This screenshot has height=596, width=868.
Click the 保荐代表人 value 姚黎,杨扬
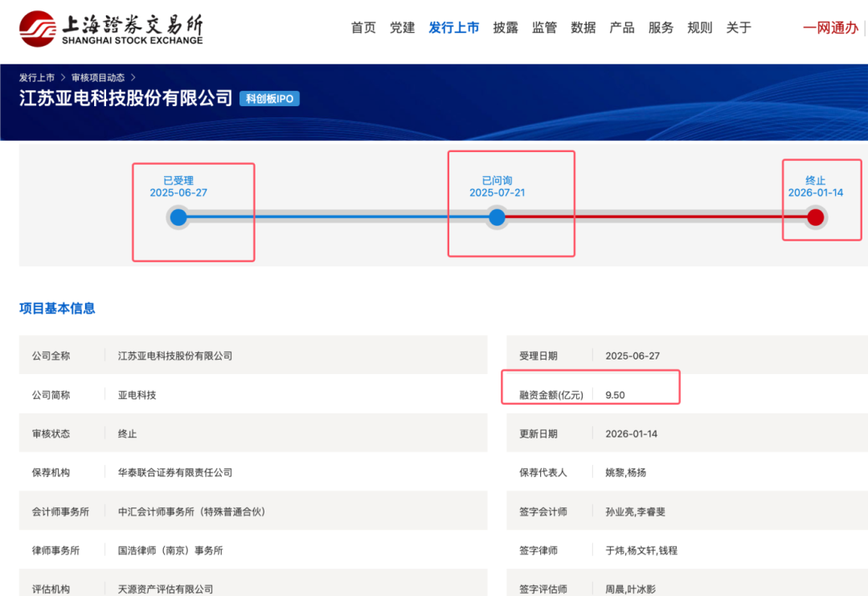click(625, 472)
